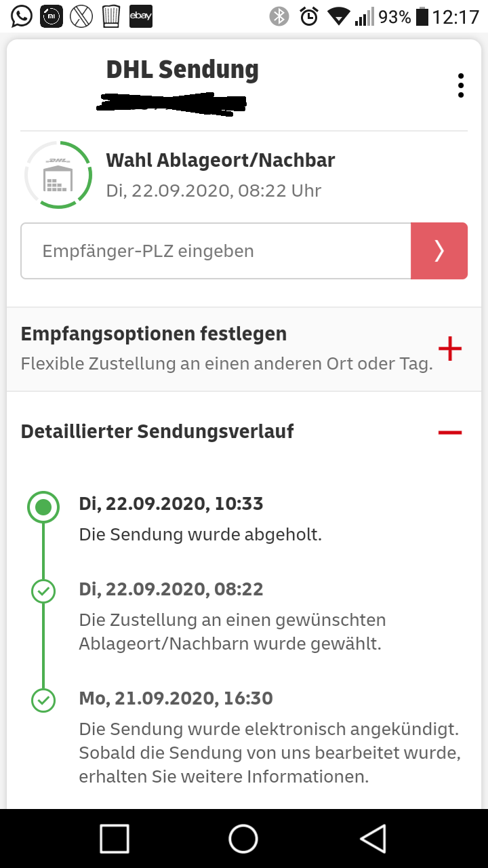Tap the DHL Sendung page title

(182, 70)
